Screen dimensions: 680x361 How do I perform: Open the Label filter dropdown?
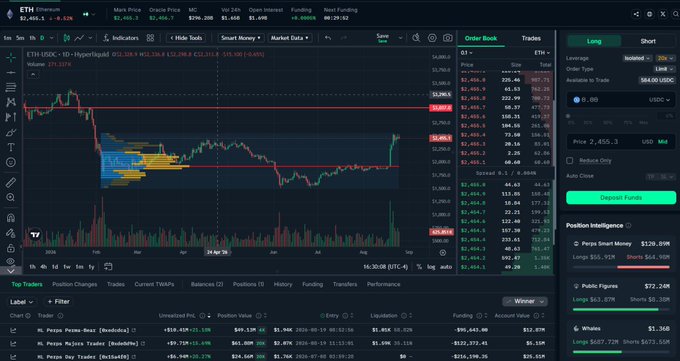pos(21,302)
